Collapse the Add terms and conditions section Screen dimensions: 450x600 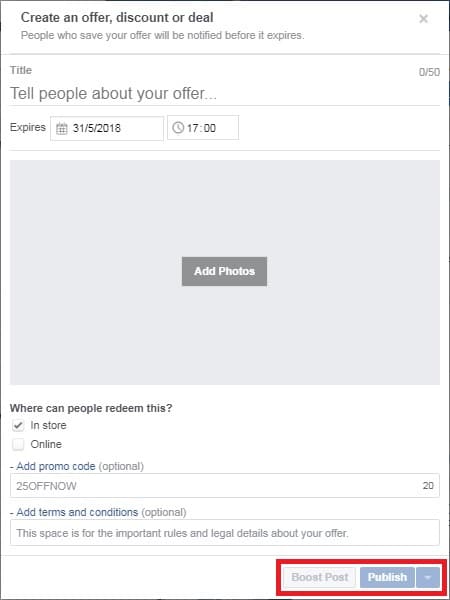tap(77, 512)
